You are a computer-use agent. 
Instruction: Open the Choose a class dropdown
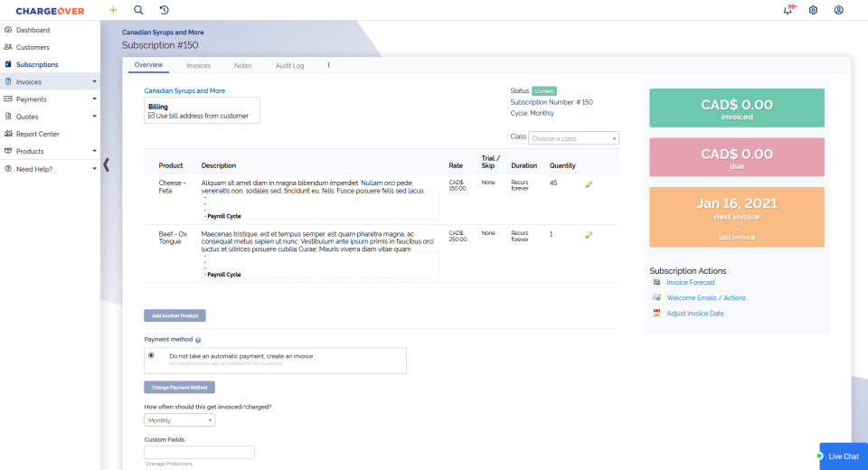pos(574,138)
